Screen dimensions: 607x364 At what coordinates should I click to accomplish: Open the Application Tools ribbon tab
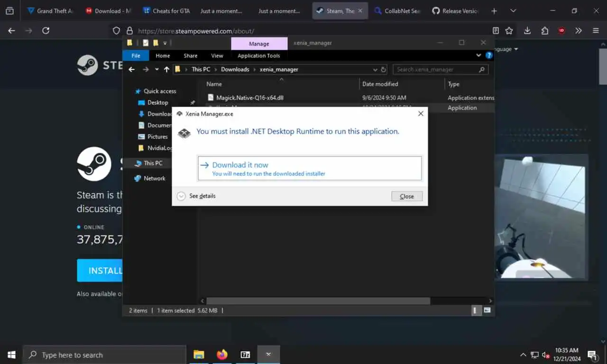click(x=259, y=55)
